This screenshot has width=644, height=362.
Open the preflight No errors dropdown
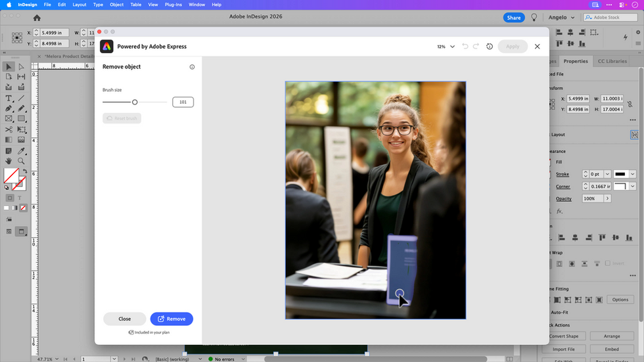[x=243, y=359]
